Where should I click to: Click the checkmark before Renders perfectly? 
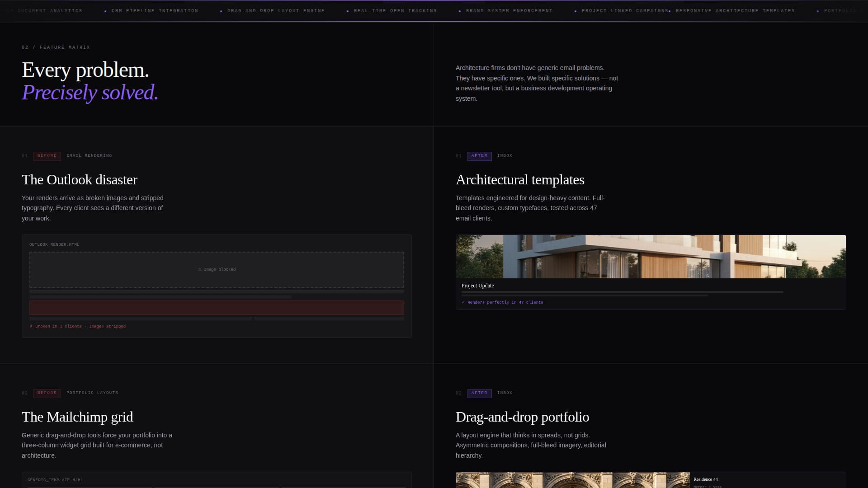pos(463,302)
